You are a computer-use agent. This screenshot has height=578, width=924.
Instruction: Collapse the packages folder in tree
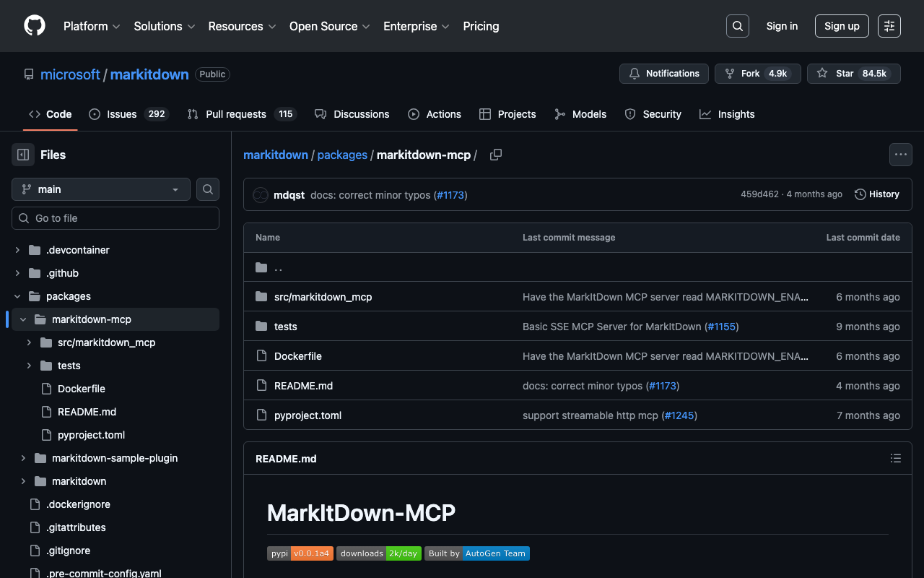pos(17,296)
